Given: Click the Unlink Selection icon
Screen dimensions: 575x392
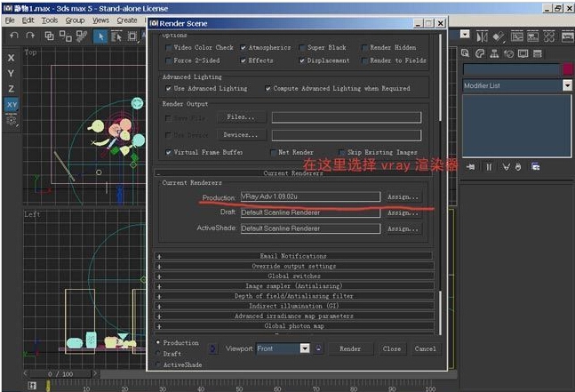Looking at the screenshot, I should click(66, 36).
